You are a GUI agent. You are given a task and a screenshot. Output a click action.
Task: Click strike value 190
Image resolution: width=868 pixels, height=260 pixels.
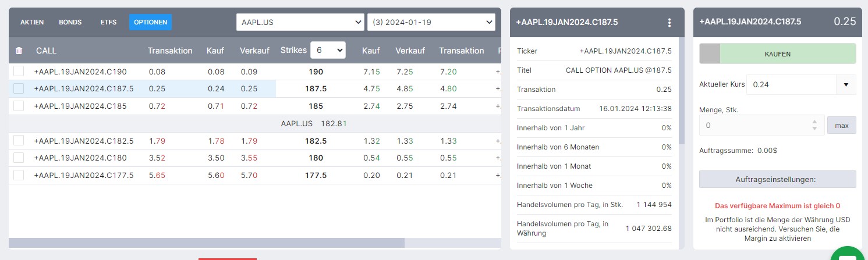click(x=316, y=72)
